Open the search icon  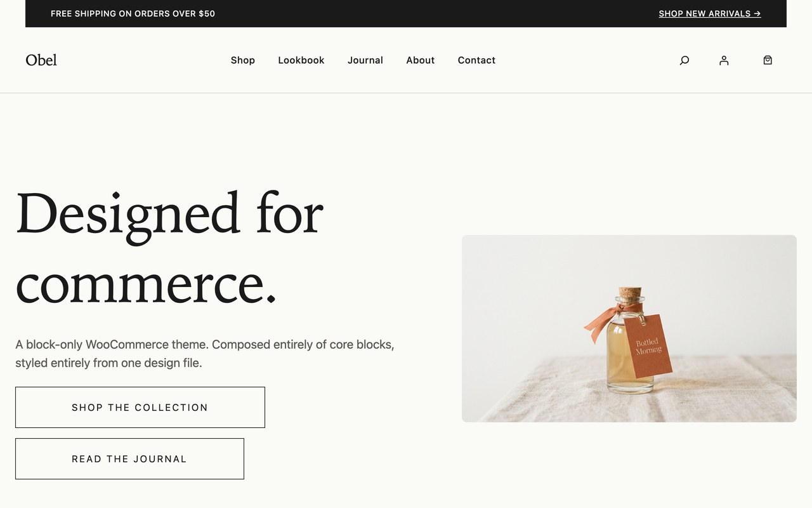point(684,60)
